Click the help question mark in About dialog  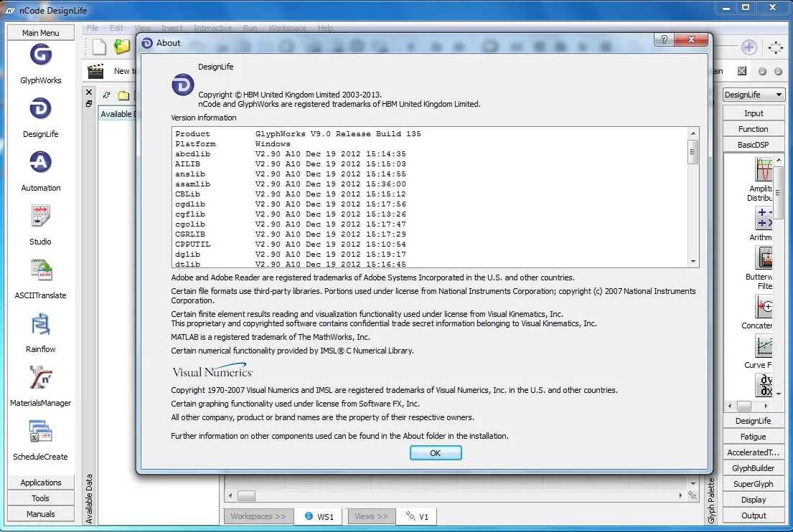(664, 39)
